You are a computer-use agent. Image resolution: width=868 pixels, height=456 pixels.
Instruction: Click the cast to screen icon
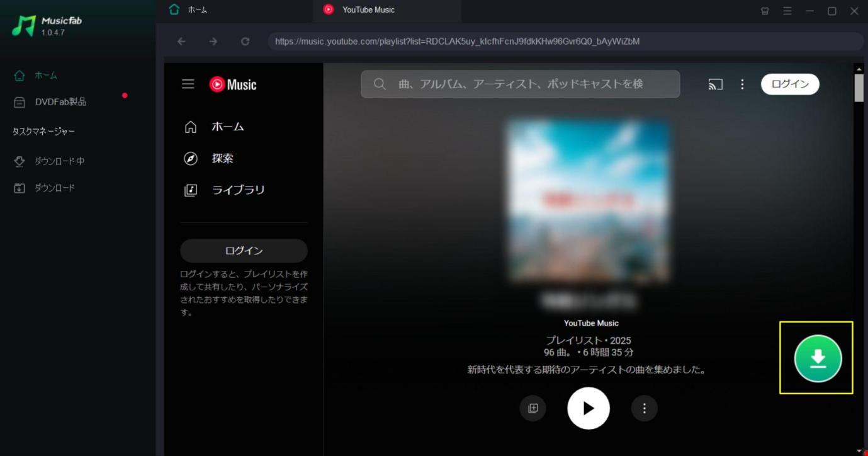(x=716, y=84)
